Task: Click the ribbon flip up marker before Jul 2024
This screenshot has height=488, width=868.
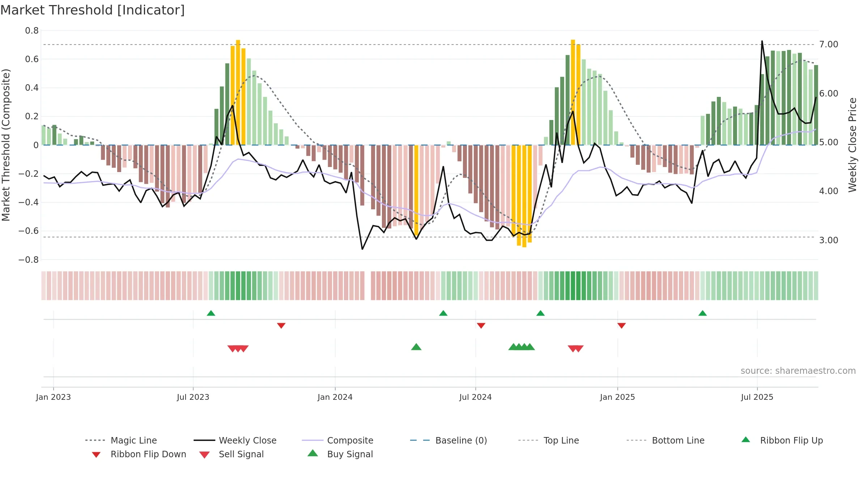Action: pyautogui.click(x=443, y=313)
